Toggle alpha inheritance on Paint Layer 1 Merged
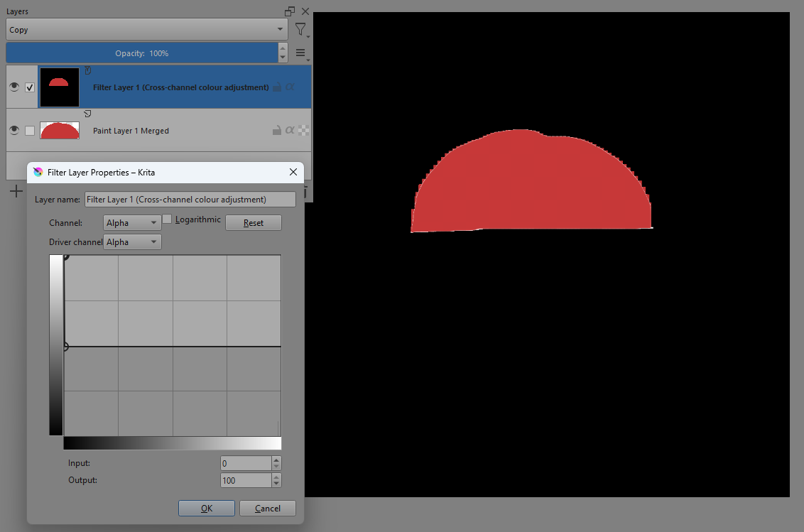804x532 pixels. tap(290, 130)
